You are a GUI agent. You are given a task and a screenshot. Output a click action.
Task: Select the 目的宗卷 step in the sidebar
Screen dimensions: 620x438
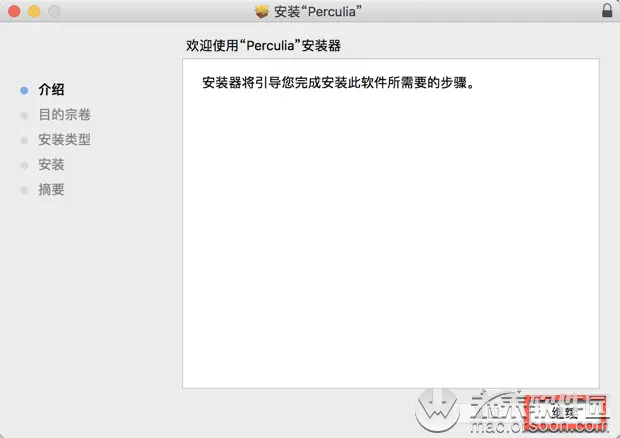coord(64,115)
